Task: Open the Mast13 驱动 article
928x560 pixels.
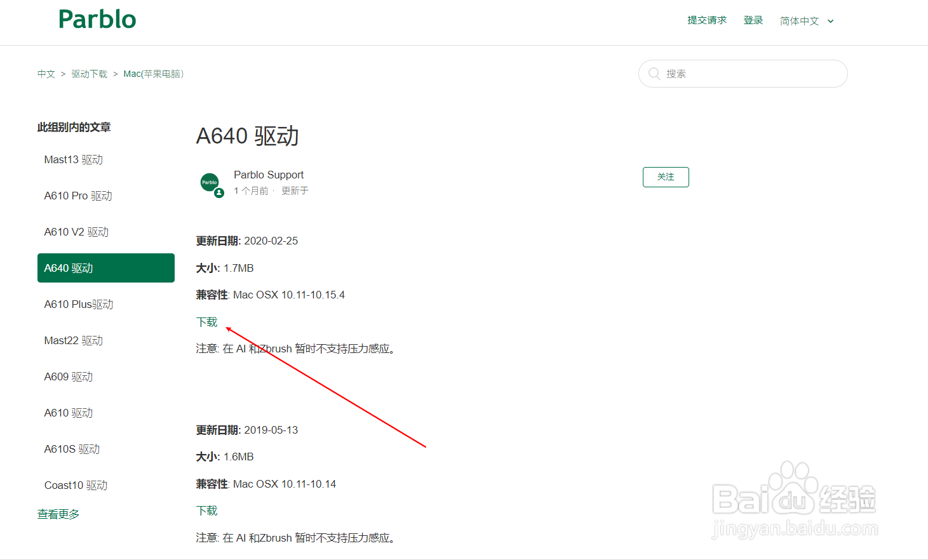Action: point(74,159)
